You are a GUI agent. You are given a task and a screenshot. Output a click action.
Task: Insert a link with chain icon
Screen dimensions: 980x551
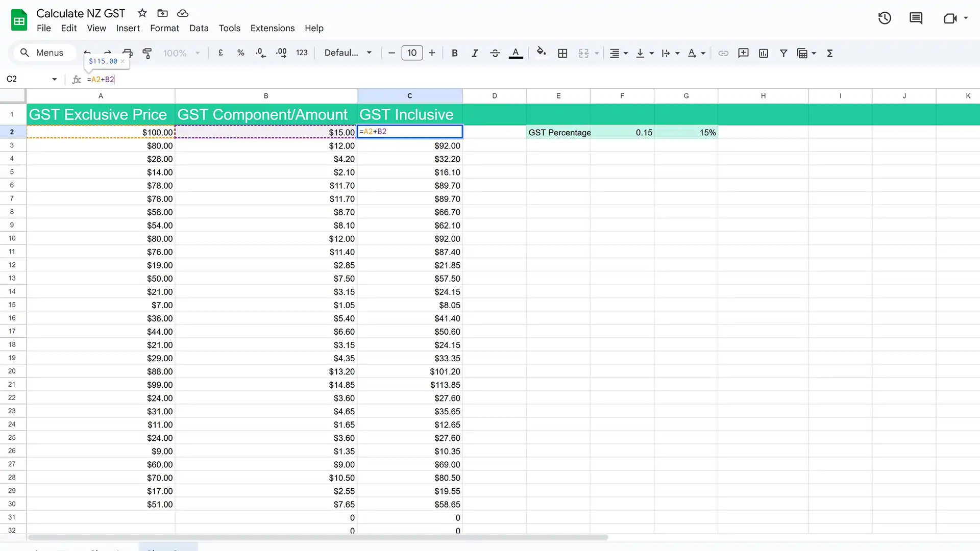[x=723, y=53]
